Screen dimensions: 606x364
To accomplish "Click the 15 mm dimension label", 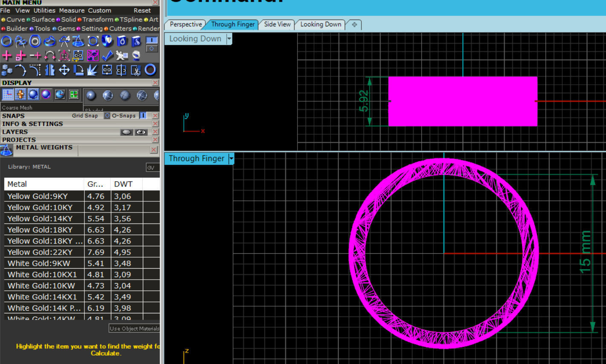I will pos(586,252).
